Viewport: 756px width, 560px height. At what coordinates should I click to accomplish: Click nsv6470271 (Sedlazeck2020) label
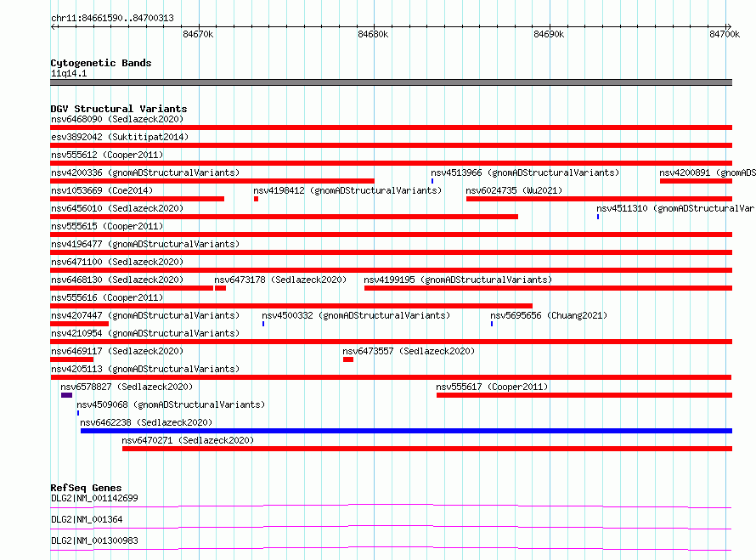(x=188, y=440)
